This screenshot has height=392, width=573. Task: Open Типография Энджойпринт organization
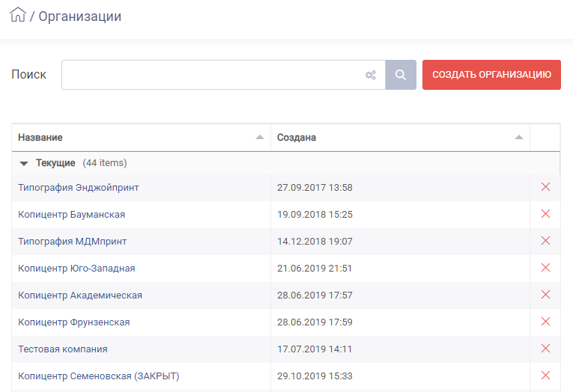click(79, 188)
